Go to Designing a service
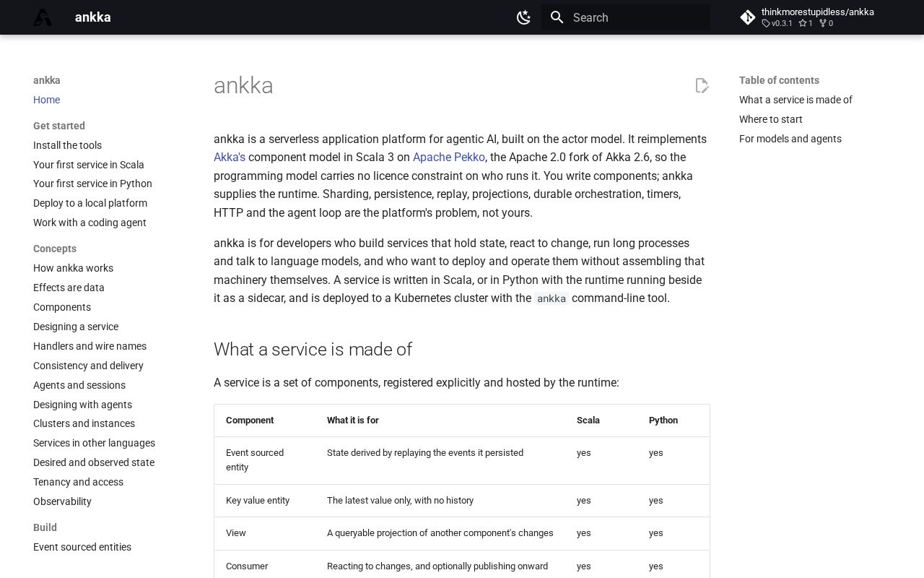 click(x=76, y=327)
